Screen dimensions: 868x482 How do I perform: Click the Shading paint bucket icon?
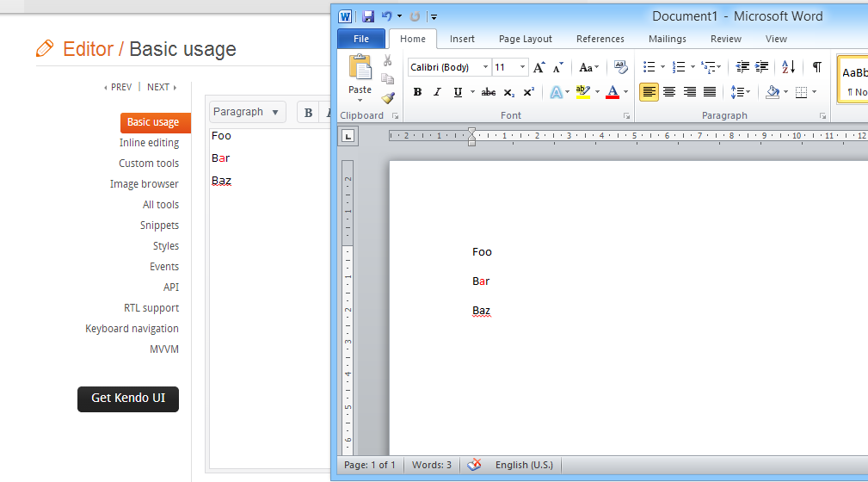pos(773,92)
